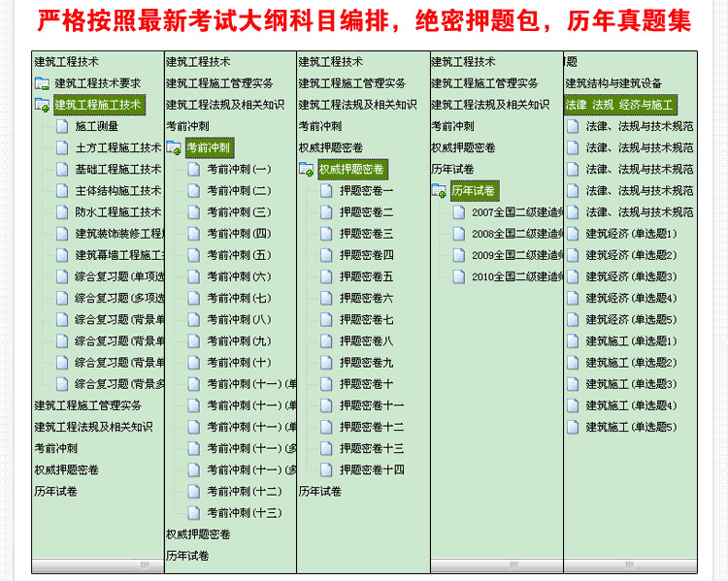Viewport: 728px width, 581px height.
Task: Select 综合复习题(单项选 entry
Action: click(118, 276)
